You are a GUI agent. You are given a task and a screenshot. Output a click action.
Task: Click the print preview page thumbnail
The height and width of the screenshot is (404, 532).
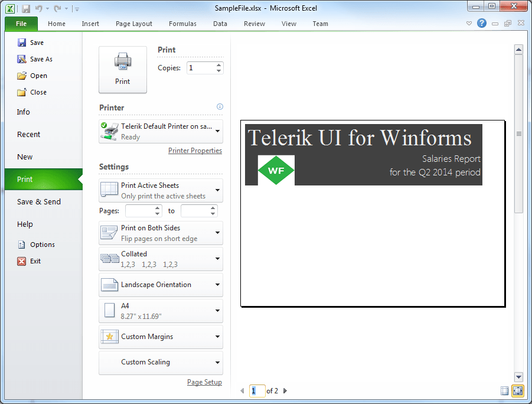(373, 214)
